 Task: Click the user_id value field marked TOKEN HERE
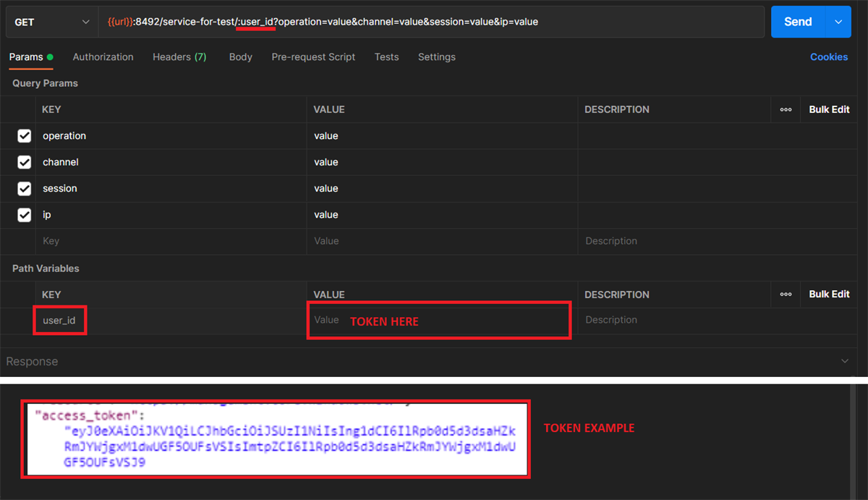coord(434,319)
